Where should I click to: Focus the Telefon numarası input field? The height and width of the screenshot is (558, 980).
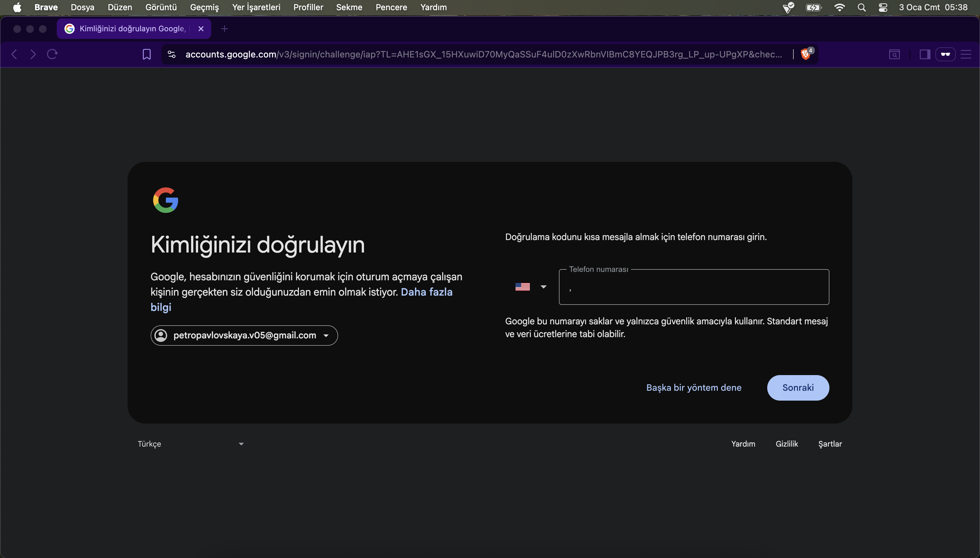694,287
